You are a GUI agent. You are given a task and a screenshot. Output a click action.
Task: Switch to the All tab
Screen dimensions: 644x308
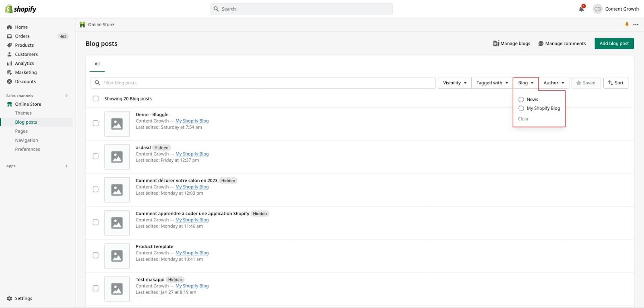pyautogui.click(x=97, y=64)
